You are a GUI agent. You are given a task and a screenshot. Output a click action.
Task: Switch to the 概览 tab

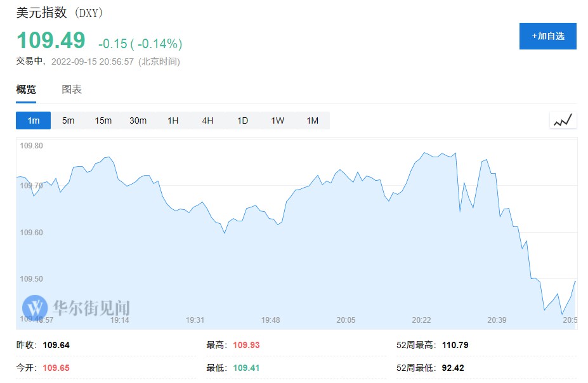26,89
